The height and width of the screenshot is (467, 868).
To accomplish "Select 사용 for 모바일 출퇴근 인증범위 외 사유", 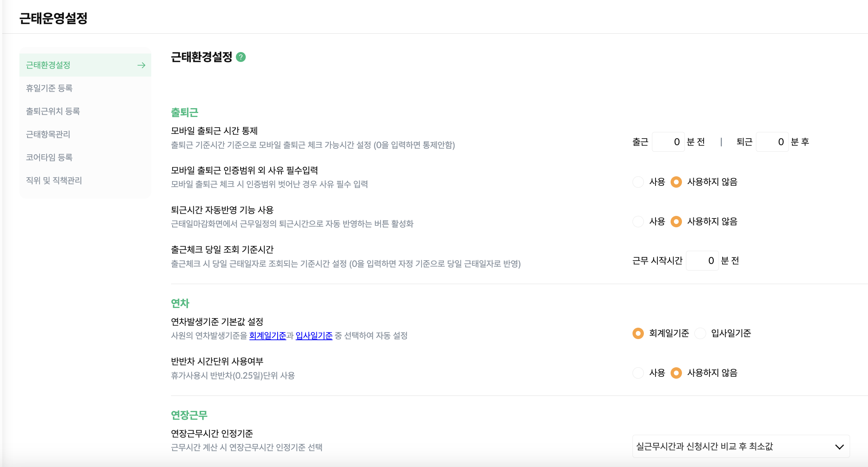I will coord(638,182).
